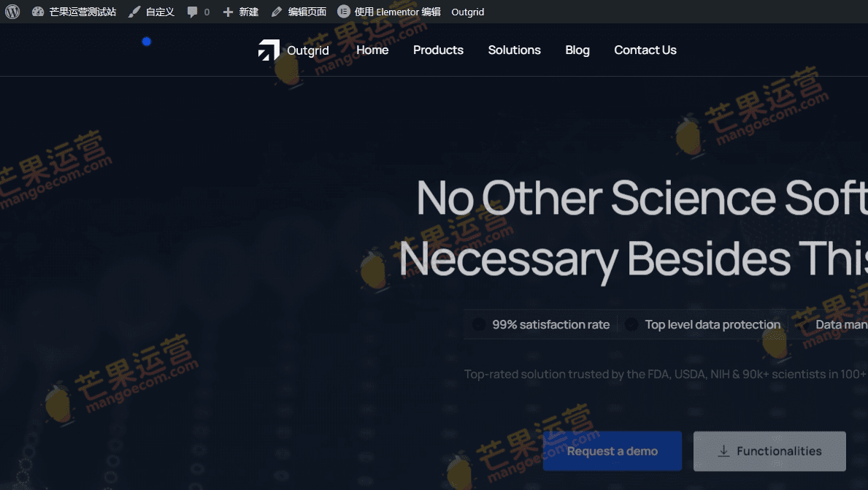The width and height of the screenshot is (868, 490).
Task: Open Contact Us nav link
Action: [x=645, y=50]
